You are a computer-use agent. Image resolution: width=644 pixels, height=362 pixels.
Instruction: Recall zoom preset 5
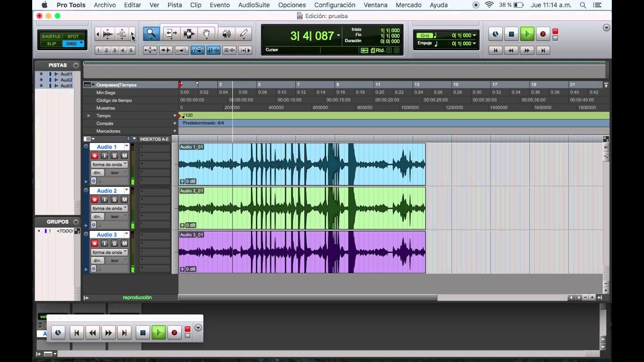pyautogui.click(x=131, y=50)
